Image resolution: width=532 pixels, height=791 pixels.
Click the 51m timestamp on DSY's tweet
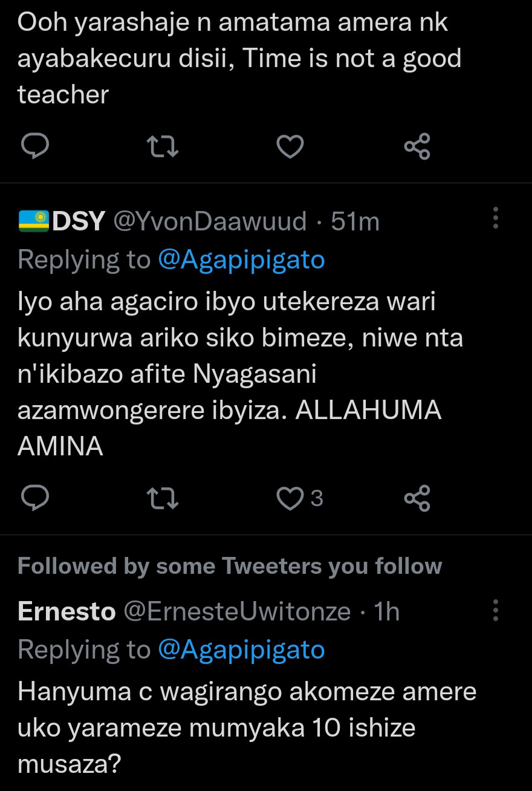point(355,222)
